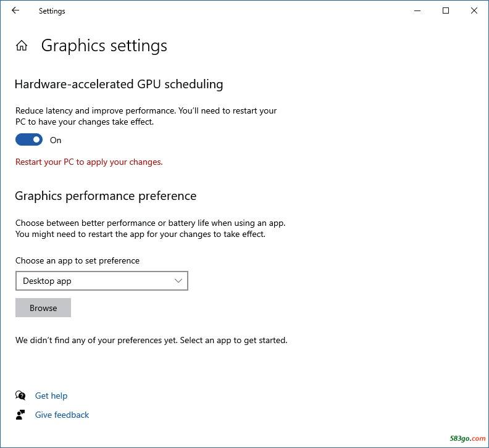Open the Get help link

click(x=51, y=396)
